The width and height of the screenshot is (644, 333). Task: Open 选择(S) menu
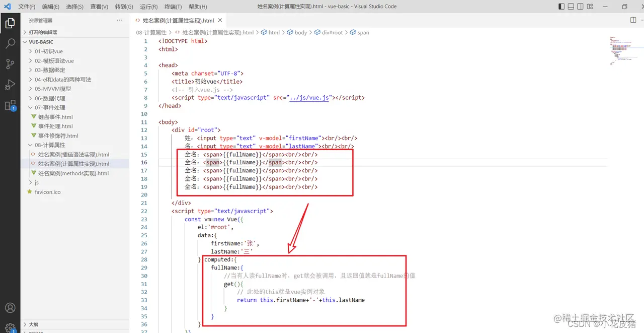74,7
